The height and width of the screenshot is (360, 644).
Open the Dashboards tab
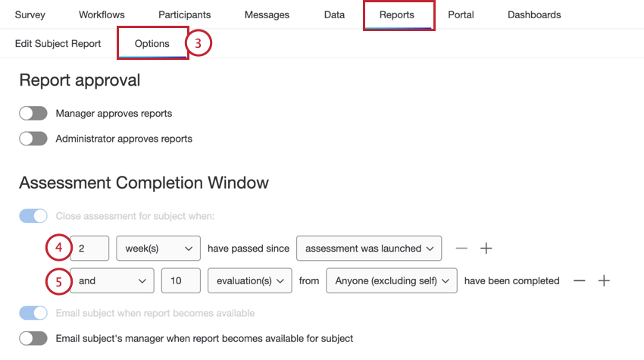click(534, 15)
